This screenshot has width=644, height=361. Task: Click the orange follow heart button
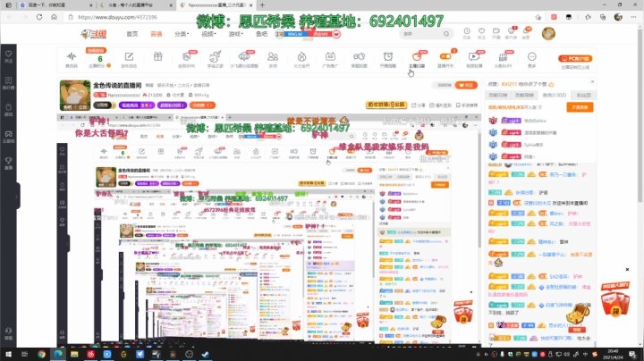coord(466,85)
